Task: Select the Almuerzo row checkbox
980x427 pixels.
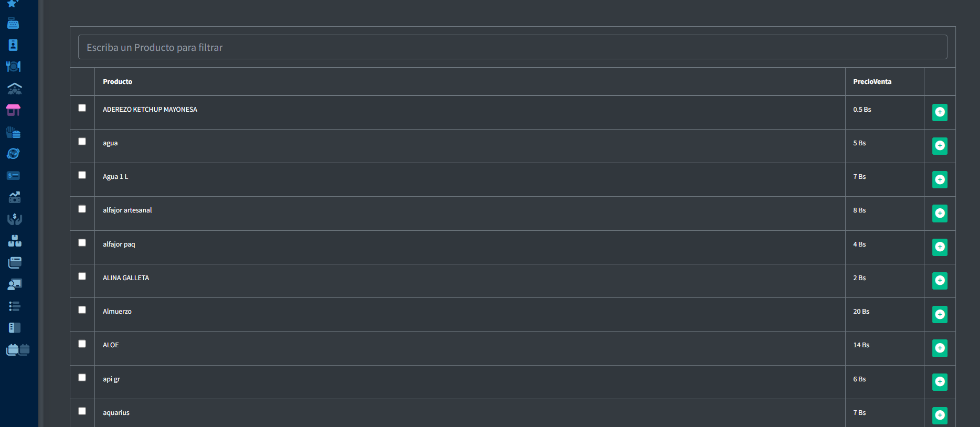Action: 82,310
